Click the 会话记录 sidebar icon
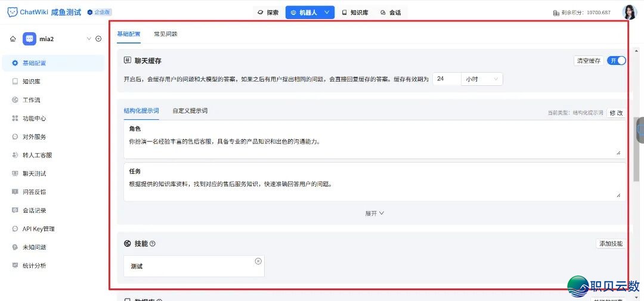Viewport: 644px width, 301px height. [15, 210]
